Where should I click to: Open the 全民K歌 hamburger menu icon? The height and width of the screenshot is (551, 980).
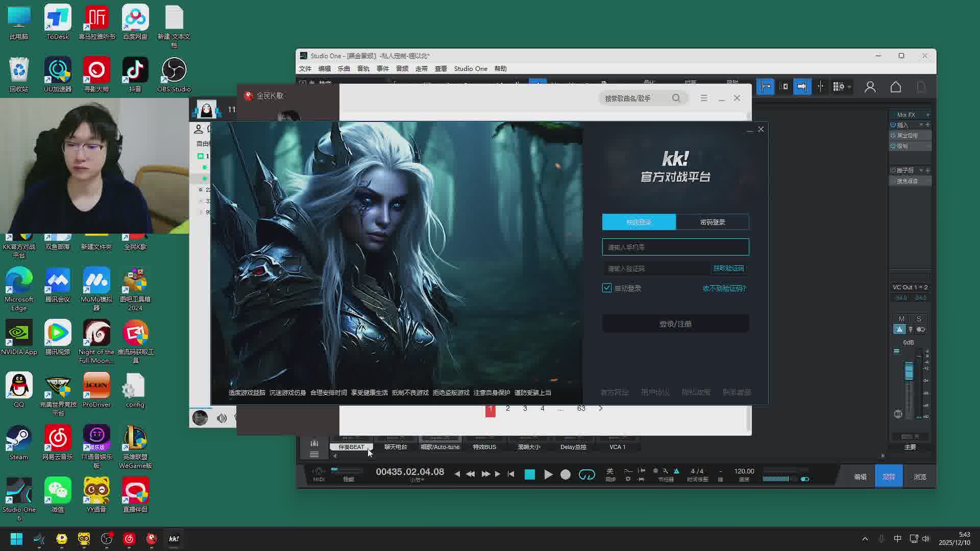[703, 98]
